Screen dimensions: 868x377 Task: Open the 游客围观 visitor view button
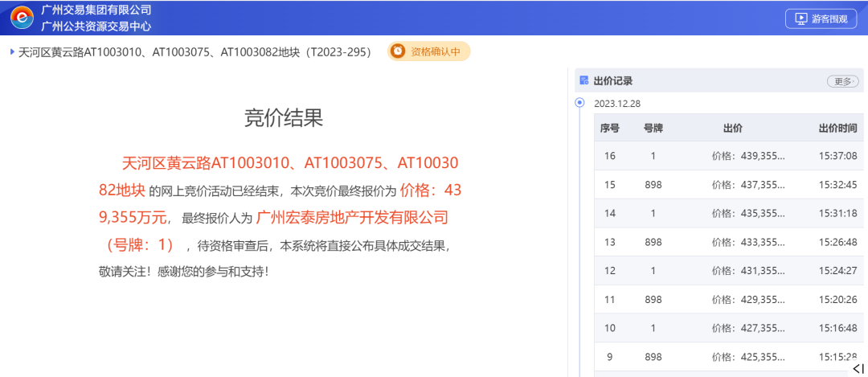(821, 18)
